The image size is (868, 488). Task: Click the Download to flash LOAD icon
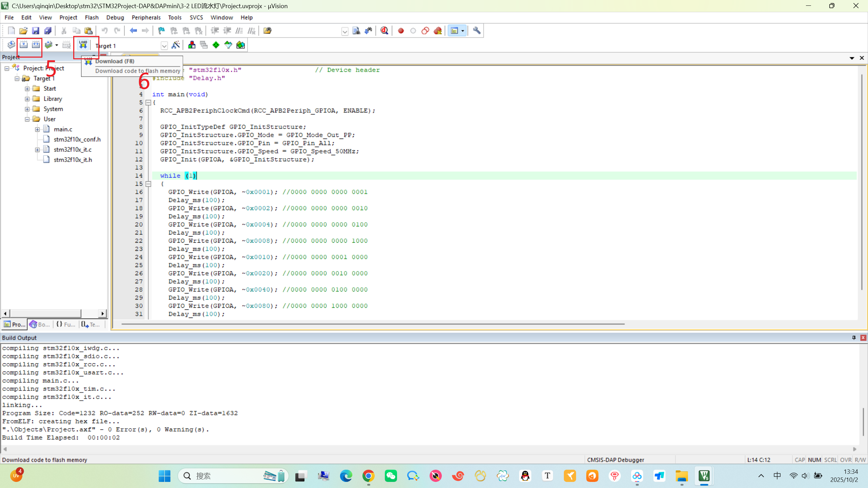click(83, 45)
